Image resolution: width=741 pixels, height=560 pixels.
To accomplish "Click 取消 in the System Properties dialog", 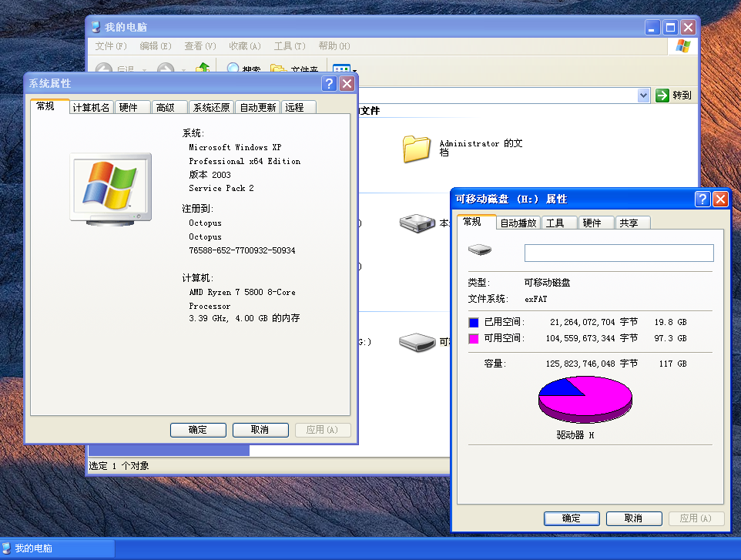I will (x=260, y=430).
